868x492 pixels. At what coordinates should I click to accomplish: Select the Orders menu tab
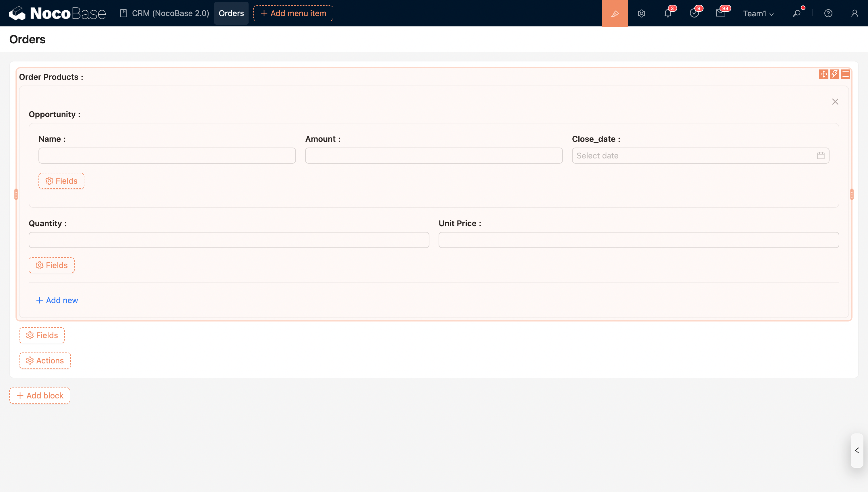[x=231, y=13]
